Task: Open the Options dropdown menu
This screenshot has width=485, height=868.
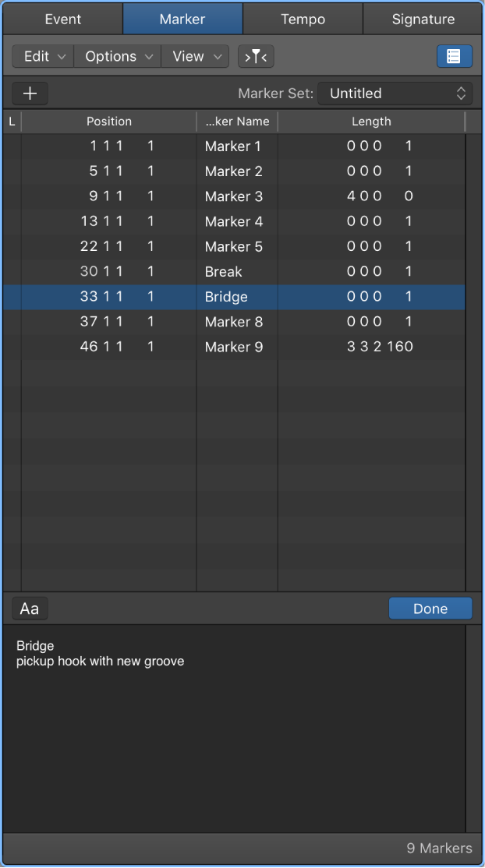Action: (x=118, y=56)
